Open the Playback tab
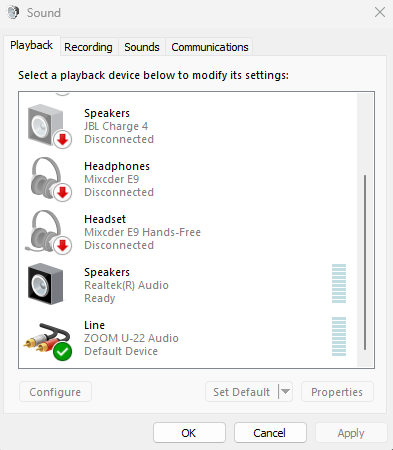The height and width of the screenshot is (450, 393). coord(32,45)
